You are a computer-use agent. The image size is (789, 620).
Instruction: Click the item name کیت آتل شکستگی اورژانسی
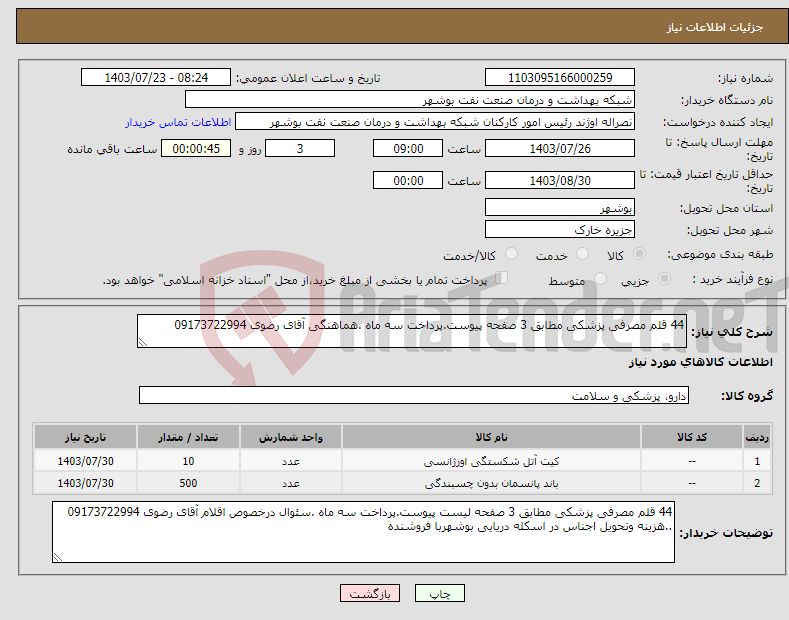coord(491,461)
